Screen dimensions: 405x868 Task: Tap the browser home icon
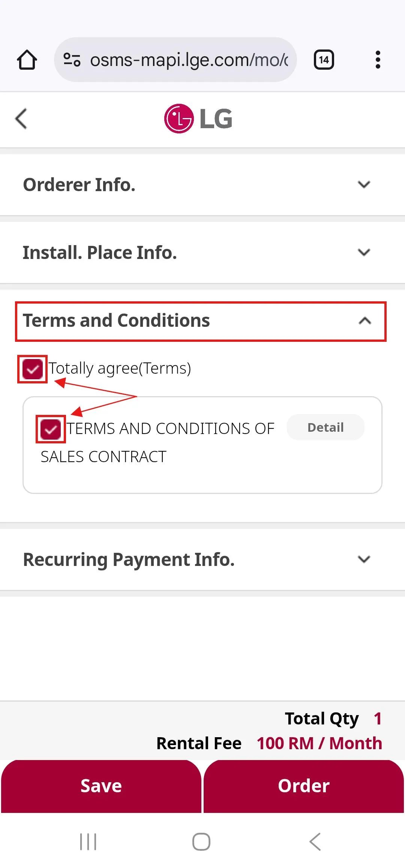pyautogui.click(x=27, y=60)
